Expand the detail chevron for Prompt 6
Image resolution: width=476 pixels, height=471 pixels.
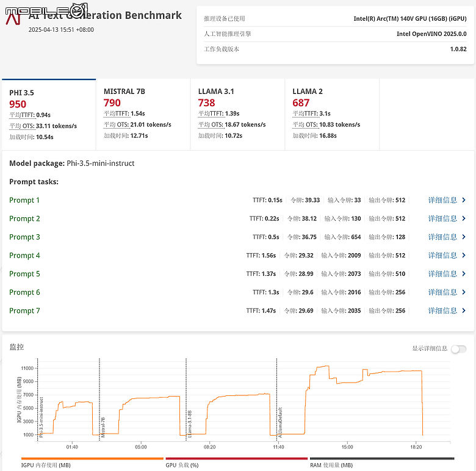pos(464,292)
